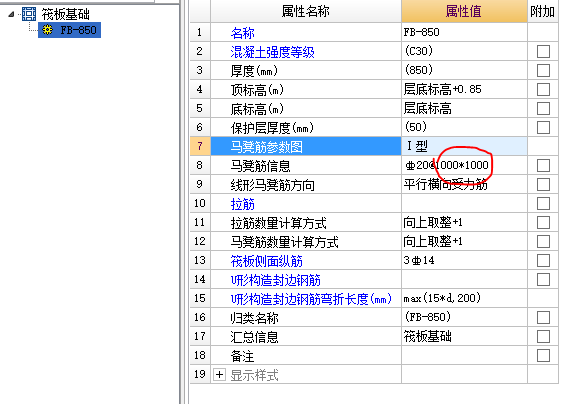This screenshot has width=569, height=404.
Task: Tick the 附加 checkbox for 拉筋
Action: pyautogui.click(x=543, y=203)
